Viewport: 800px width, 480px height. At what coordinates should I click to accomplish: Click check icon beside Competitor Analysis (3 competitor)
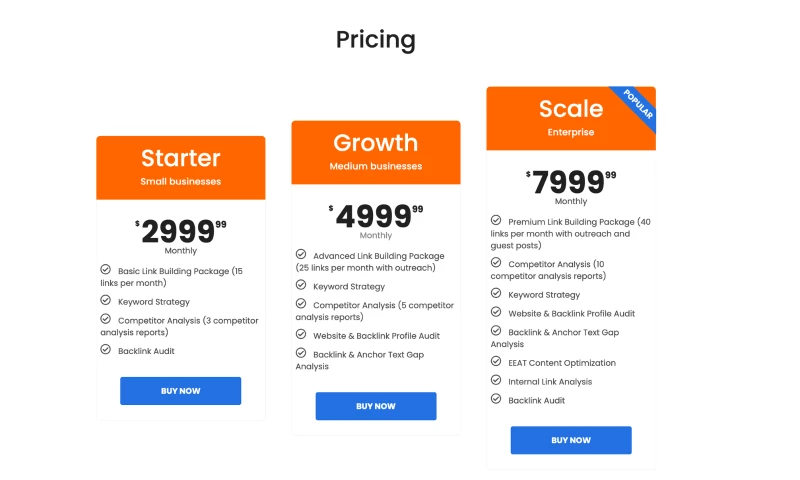pos(105,319)
